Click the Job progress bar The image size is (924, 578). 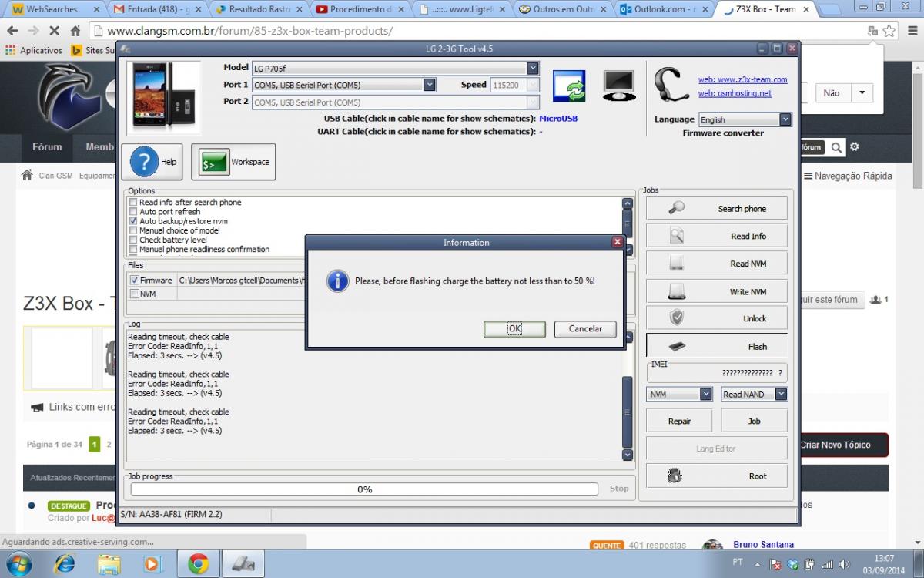[364, 489]
